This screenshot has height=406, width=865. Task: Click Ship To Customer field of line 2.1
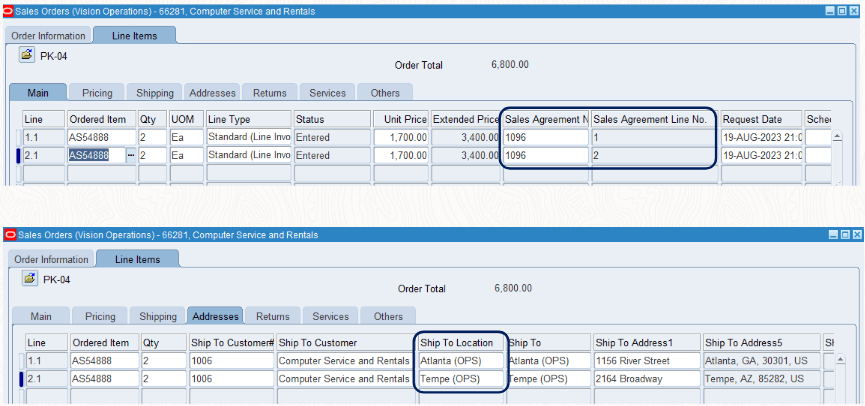[x=344, y=379]
